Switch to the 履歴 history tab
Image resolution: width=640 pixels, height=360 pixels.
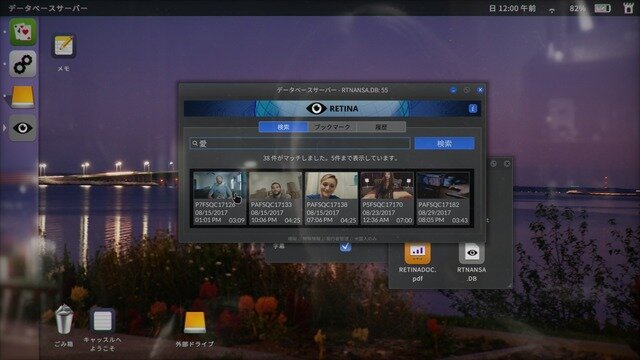click(x=381, y=127)
